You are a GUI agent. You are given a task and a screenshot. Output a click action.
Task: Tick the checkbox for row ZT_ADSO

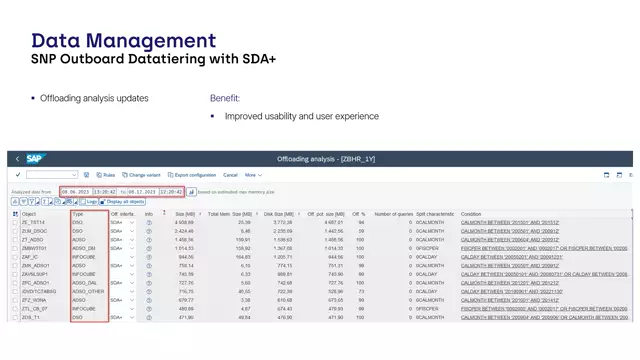pyautogui.click(x=15, y=240)
